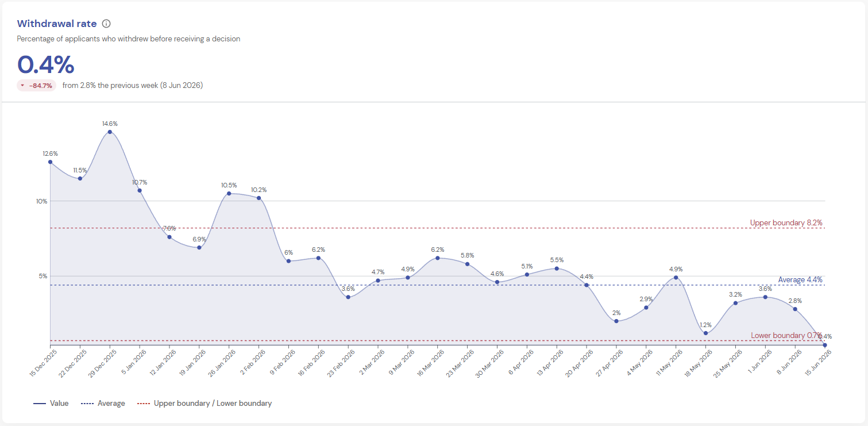Image resolution: width=868 pixels, height=426 pixels.
Task: Click the '10.5%' value label
Action: [x=229, y=185]
